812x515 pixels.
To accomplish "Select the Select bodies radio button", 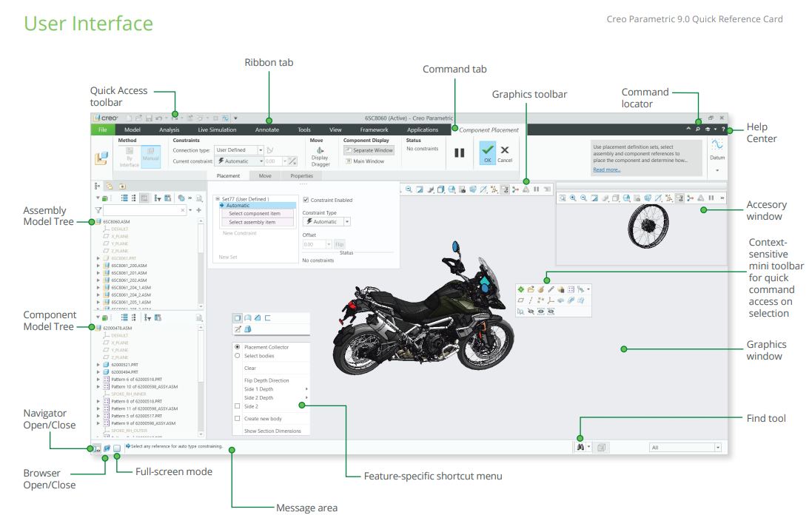I will (238, 356).
